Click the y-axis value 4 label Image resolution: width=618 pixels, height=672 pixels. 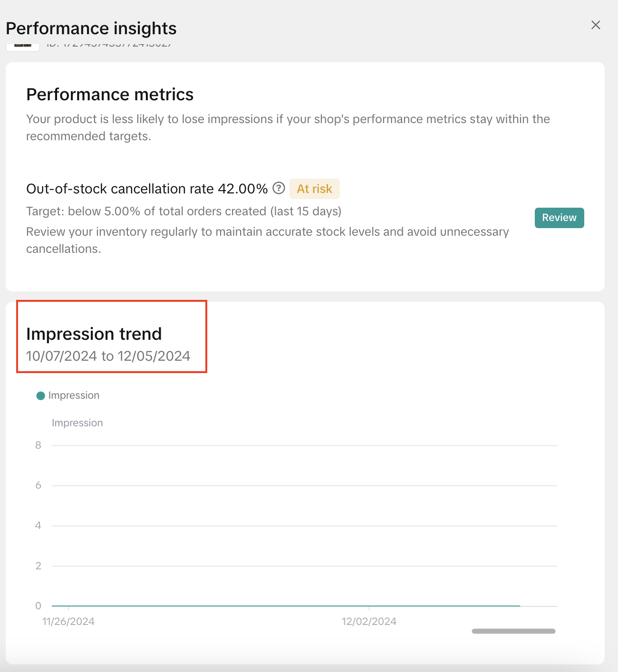point(38,526)
